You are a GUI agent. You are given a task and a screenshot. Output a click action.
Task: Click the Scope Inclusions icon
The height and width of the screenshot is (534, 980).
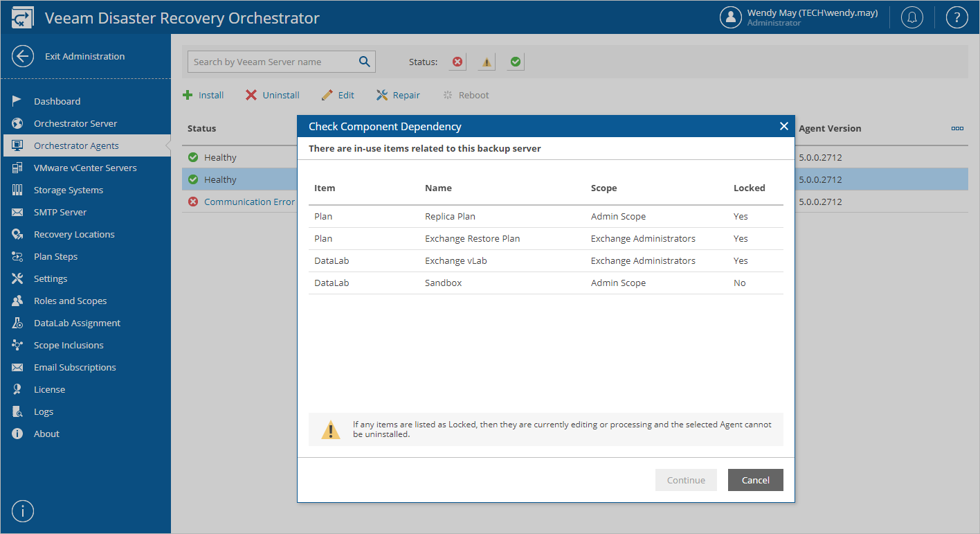(x=18, y=345)
